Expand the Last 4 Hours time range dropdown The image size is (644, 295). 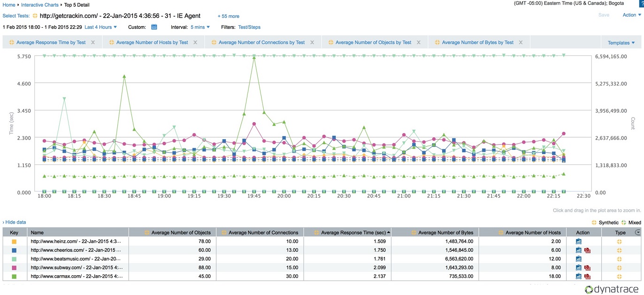click(x=100, y=27)
